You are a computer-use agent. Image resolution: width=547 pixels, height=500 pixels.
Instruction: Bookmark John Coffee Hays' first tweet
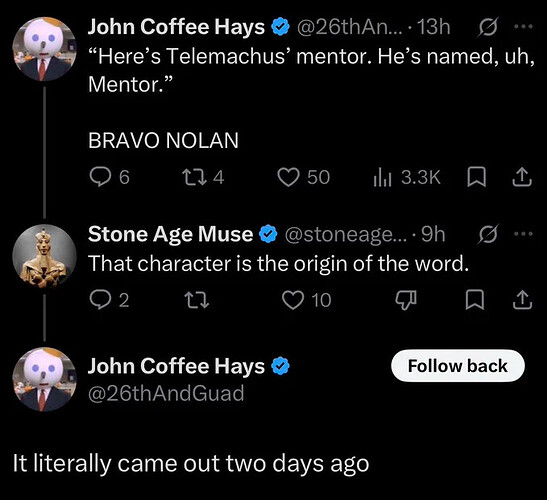coord(476,177)
